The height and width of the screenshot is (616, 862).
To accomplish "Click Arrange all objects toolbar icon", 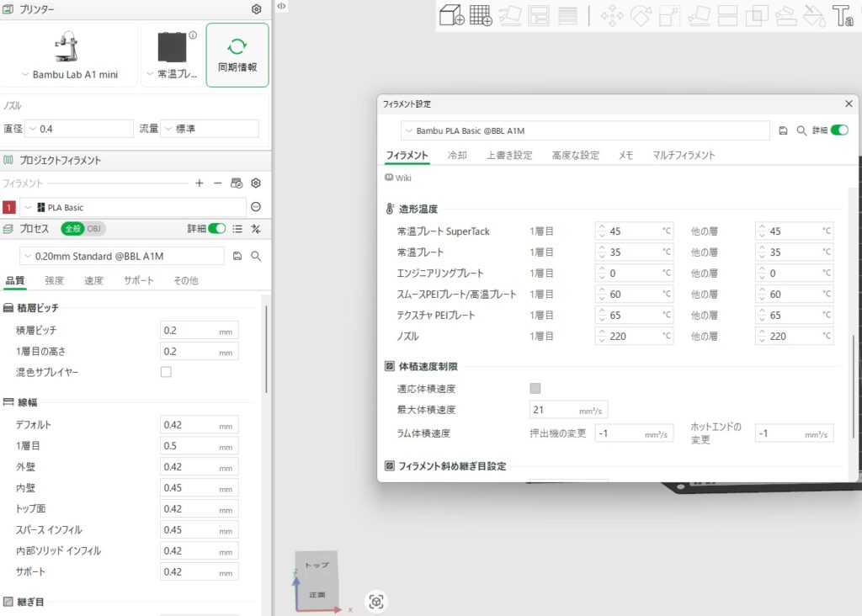I will pos(539,15).
